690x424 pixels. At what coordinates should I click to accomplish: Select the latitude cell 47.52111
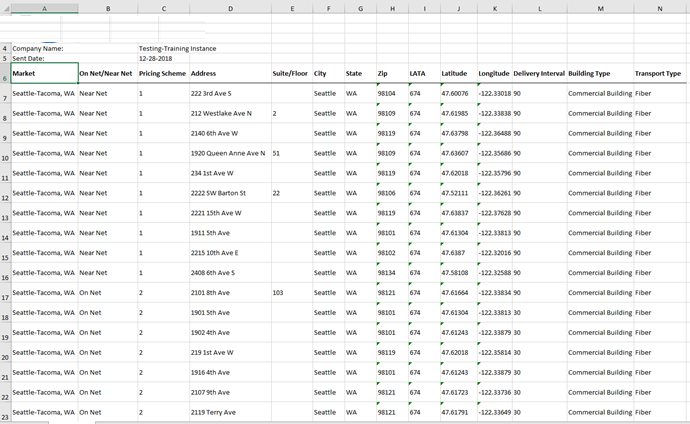[x=457, y=193]
